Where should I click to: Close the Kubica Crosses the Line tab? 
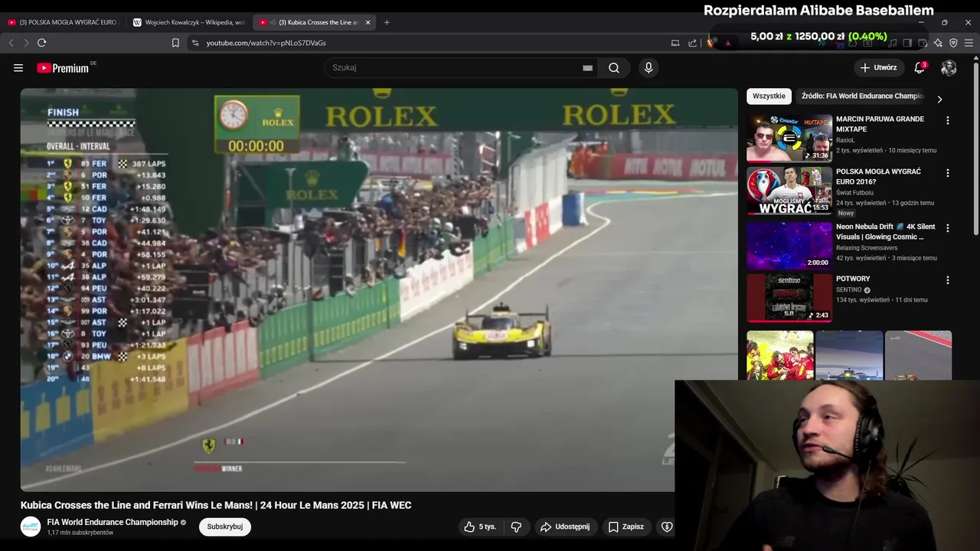[367, 22]
